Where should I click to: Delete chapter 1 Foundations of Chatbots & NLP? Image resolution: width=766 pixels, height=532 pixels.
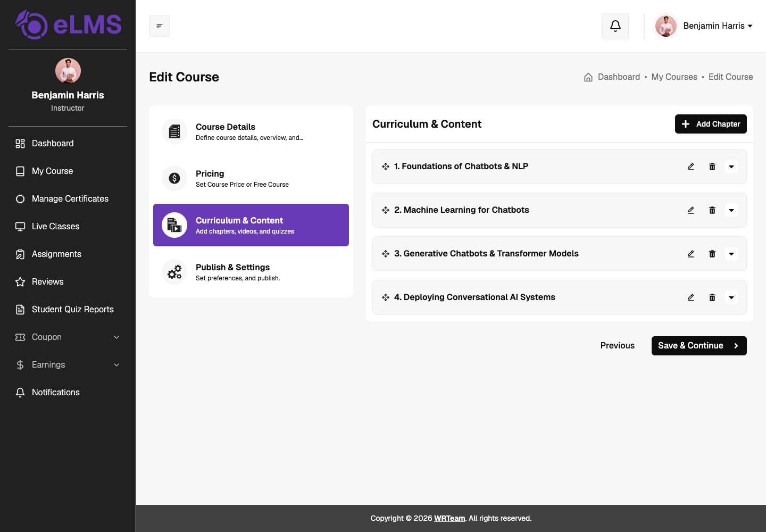(712, 167)
